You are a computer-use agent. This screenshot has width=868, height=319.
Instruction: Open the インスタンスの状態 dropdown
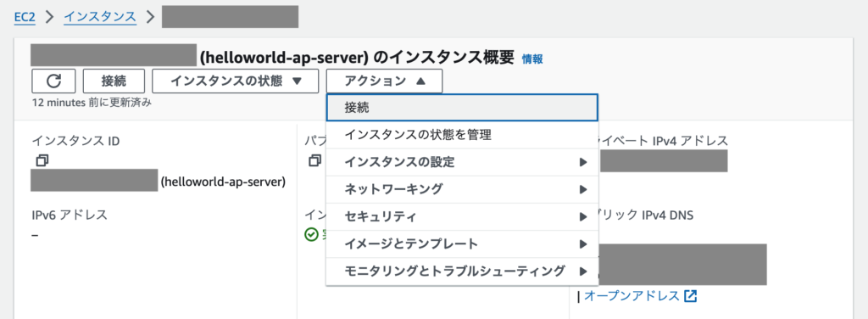tap(236, 81)
